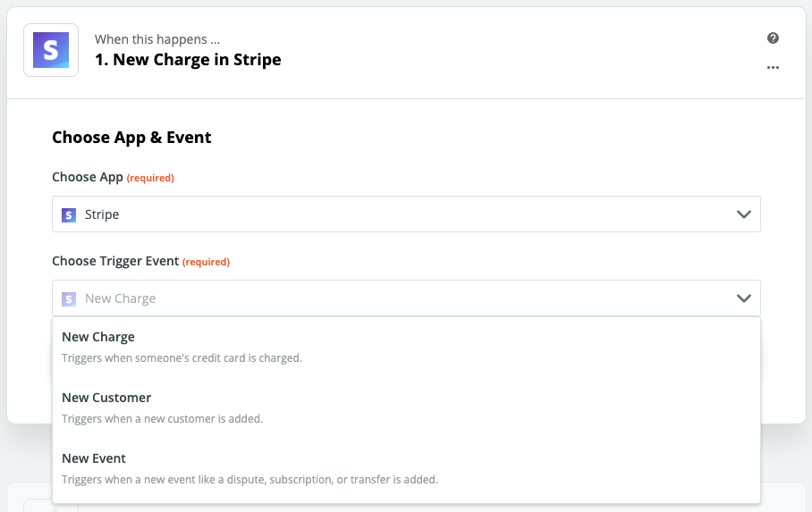
Task: Click the faded Stripe icon in trigger event field
Action: click(69, 298)
